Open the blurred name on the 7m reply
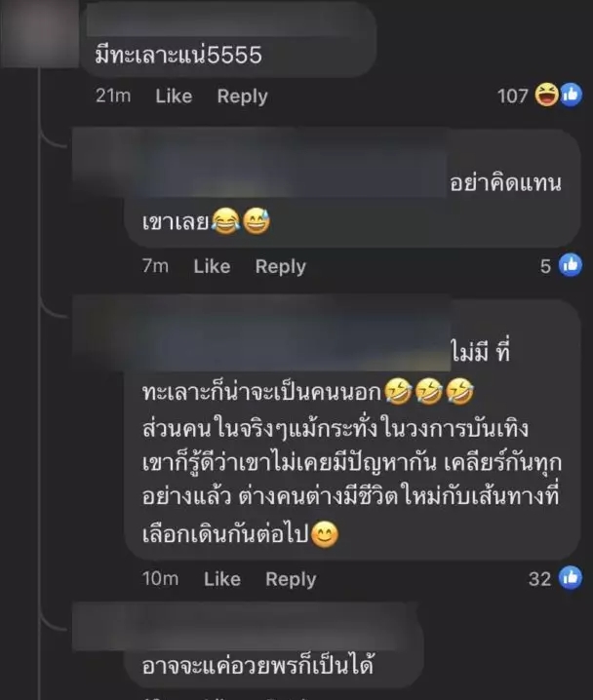This screenshot has width=593, height=700. pos(261,163)
